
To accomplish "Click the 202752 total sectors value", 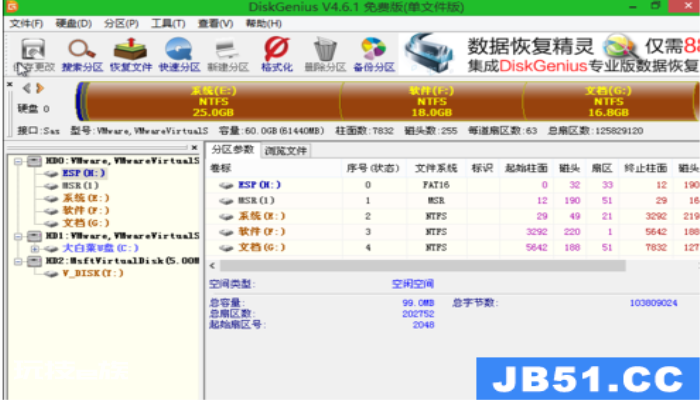I will [418, 314].
